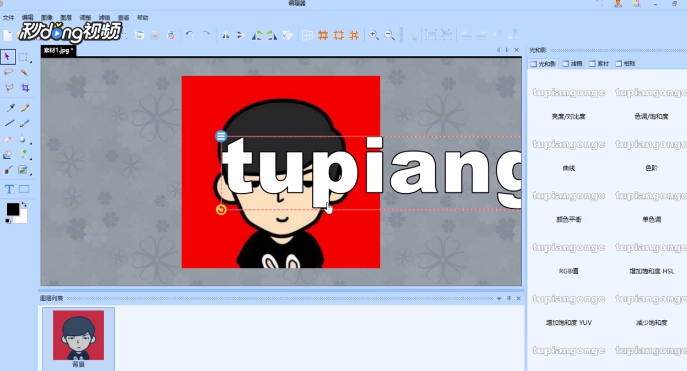This screenshot has height=371, width=687.
Task: Click the new document icon
Action: point(8,35)
